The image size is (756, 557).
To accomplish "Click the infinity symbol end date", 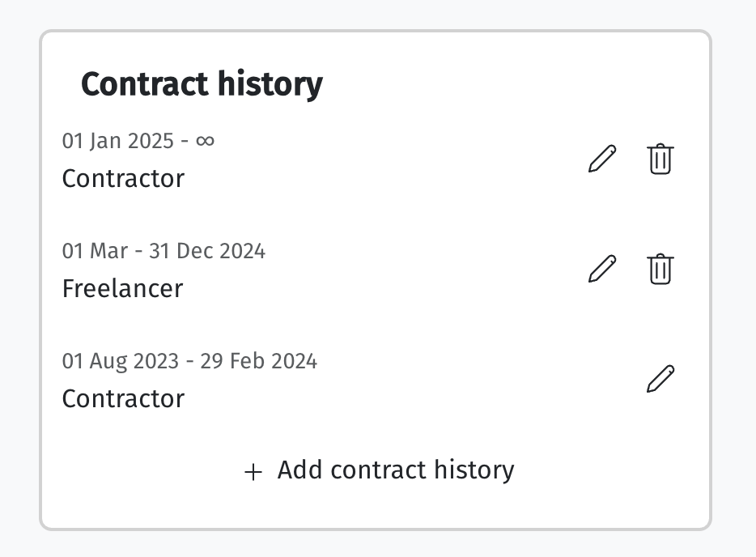I will [x=205, y=141].
